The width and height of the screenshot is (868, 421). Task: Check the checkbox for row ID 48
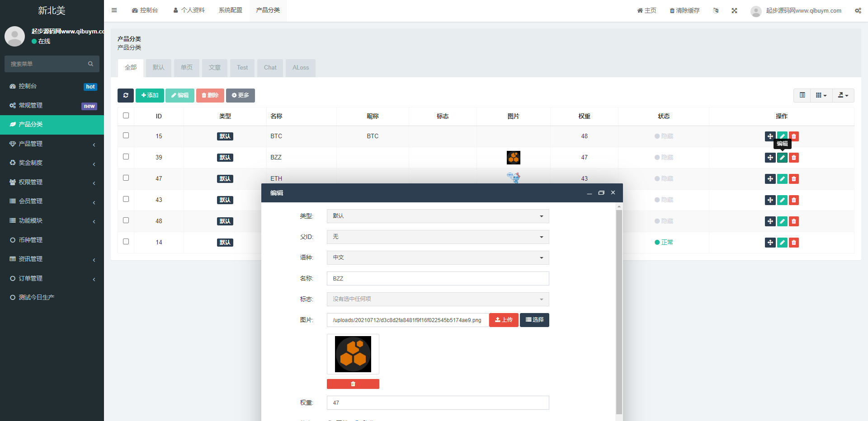(x=126, y=220)
